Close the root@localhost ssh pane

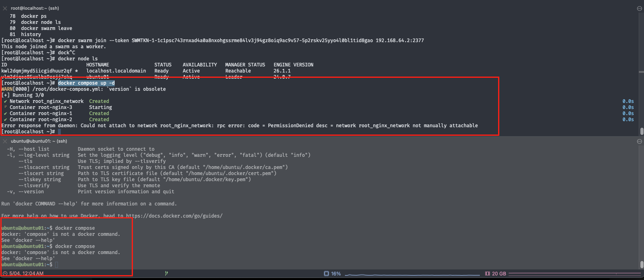(5, 8)
